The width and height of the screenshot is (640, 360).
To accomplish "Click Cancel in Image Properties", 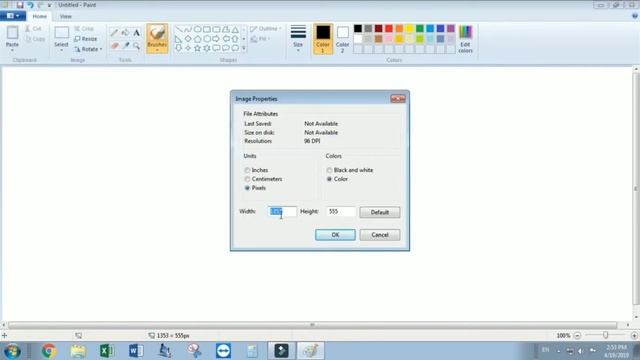I will [x=380, y=235].
